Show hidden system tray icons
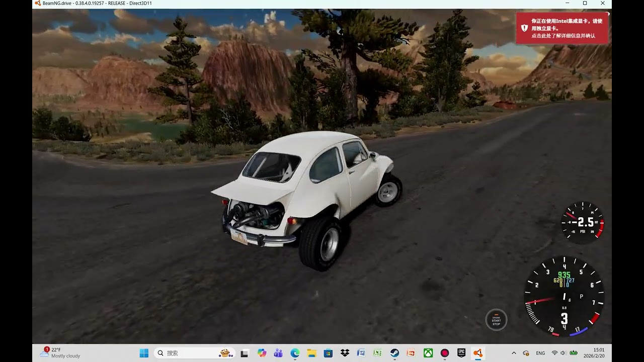Image resolution: width=644 pixels, height=362 pixels. (x=514, y=353)
